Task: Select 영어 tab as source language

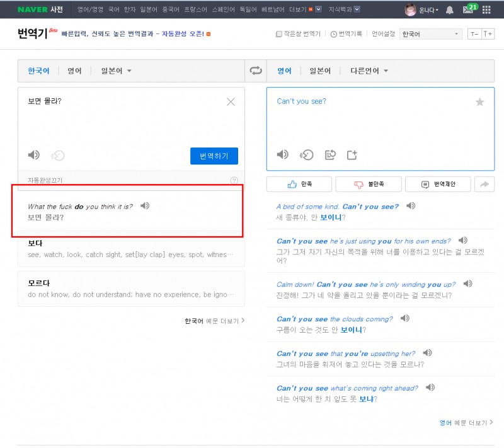Action: click(74, 71)
